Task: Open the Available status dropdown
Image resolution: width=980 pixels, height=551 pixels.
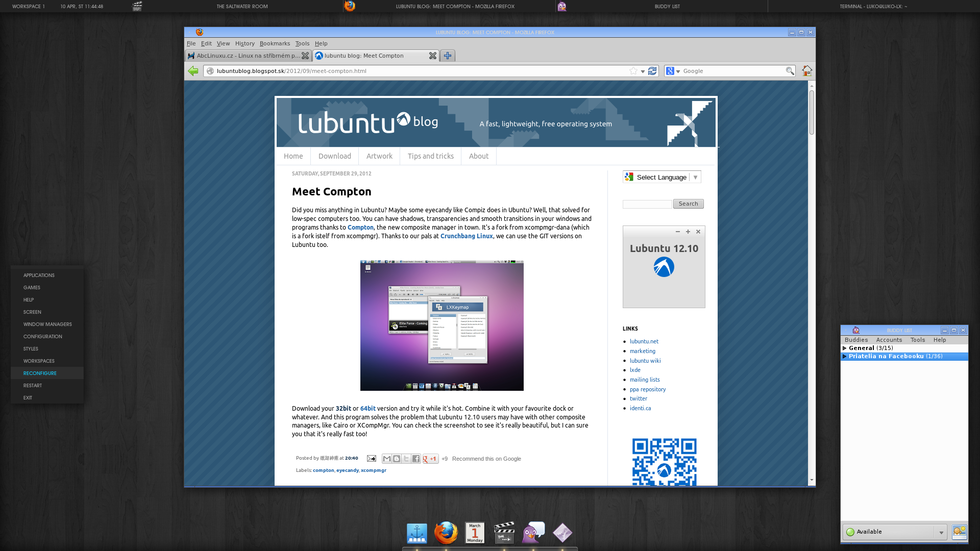Action: [x=941, y=532]
